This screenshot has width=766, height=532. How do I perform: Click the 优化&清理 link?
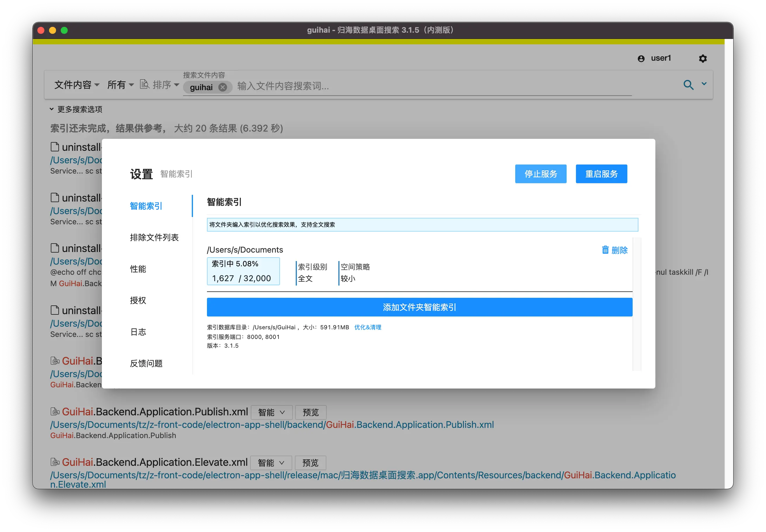(367, 327)
